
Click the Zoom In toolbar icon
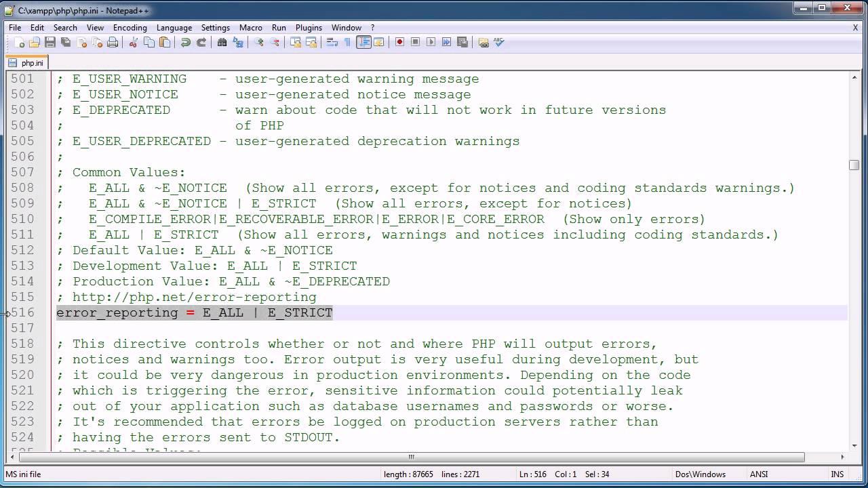pos(259,42)
